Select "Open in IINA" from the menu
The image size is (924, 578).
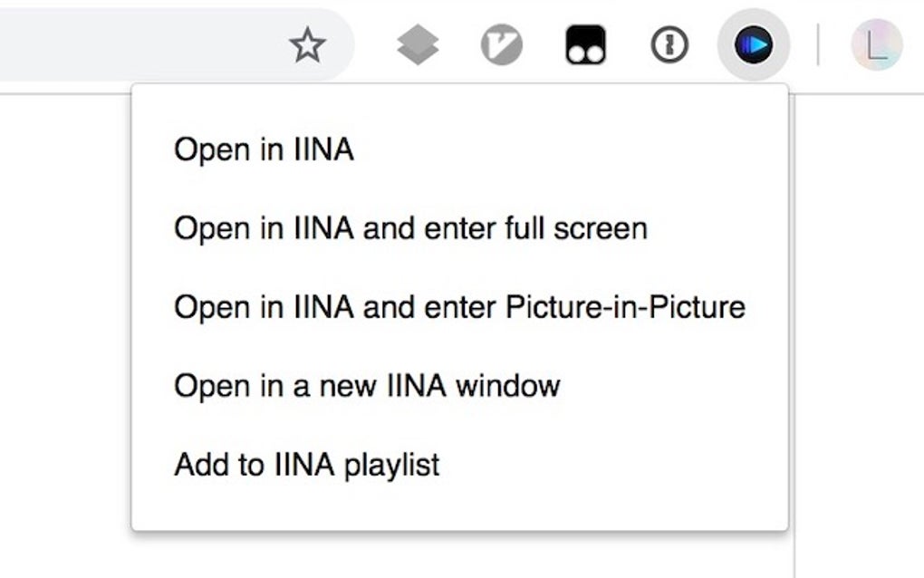coord(265,149)
